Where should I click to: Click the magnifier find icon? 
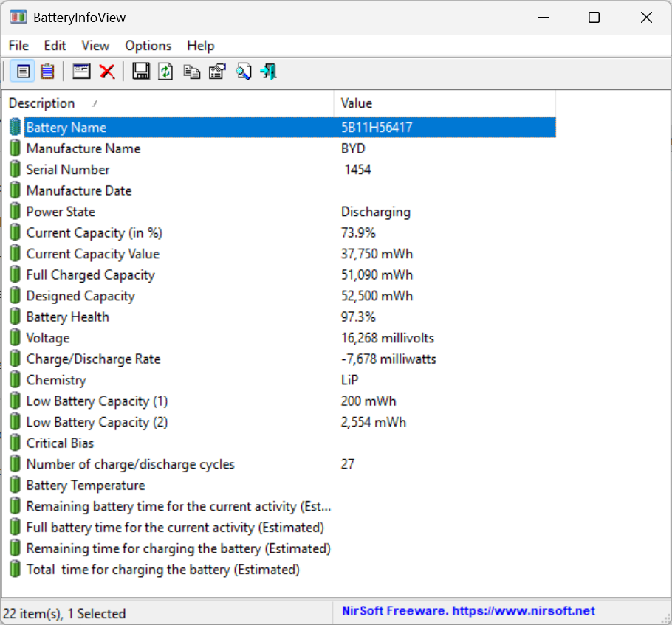243,72
